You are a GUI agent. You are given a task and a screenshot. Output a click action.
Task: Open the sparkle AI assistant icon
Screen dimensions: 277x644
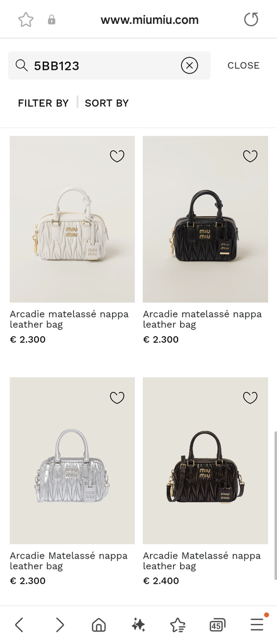point(138,625)
